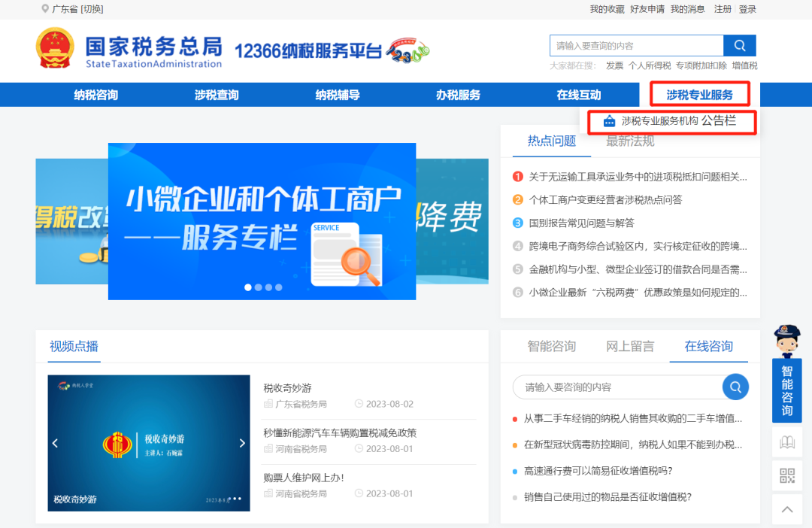Open question 高速通行费可以简易征收增值税吗?
Screen dimensions: 812x528
[x=598, y=471]
